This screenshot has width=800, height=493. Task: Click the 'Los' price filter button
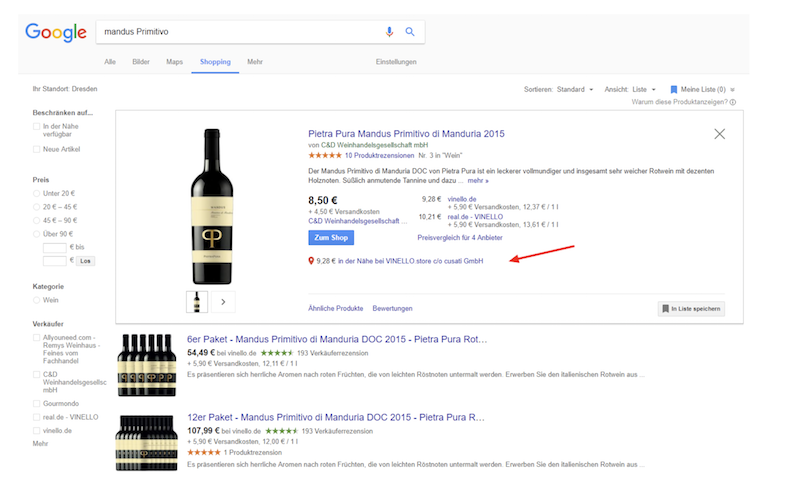click(x=85, y=261)
